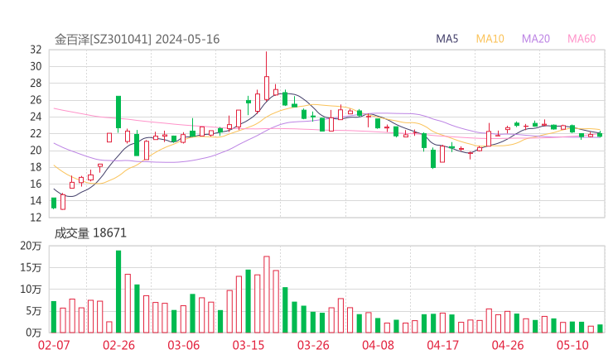The width and height of the screenshot is (613, 364).
Task: Click the 5万 volume axis label
Action: coord(34,311)
